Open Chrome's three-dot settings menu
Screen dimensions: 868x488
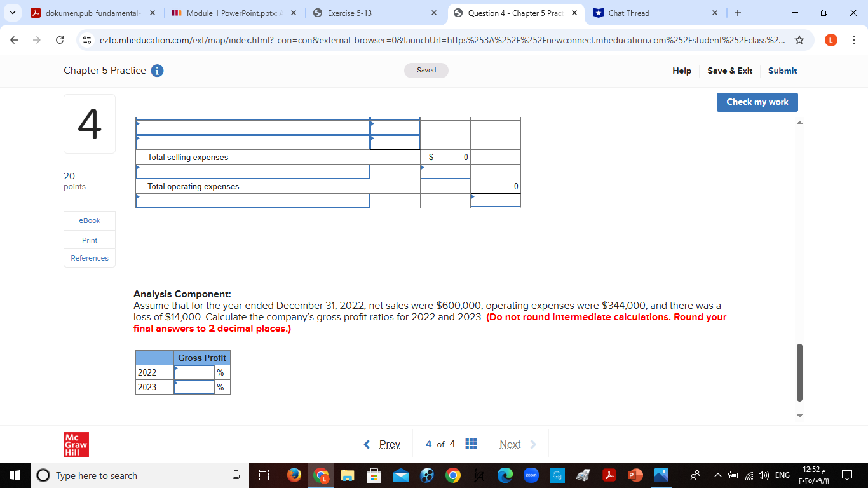855,39
